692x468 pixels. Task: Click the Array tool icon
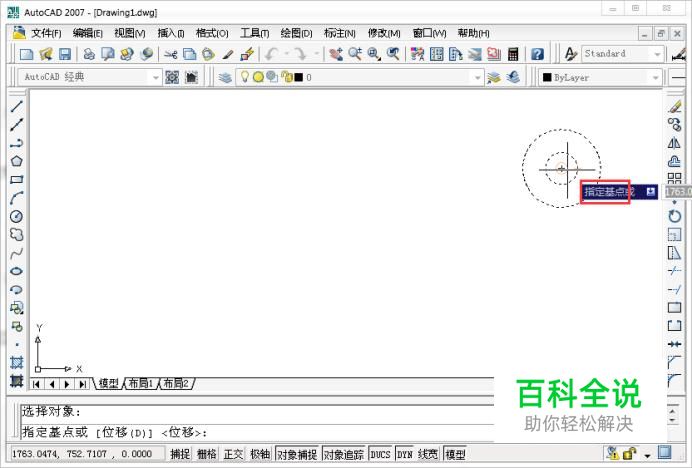(x=674, y=178)
